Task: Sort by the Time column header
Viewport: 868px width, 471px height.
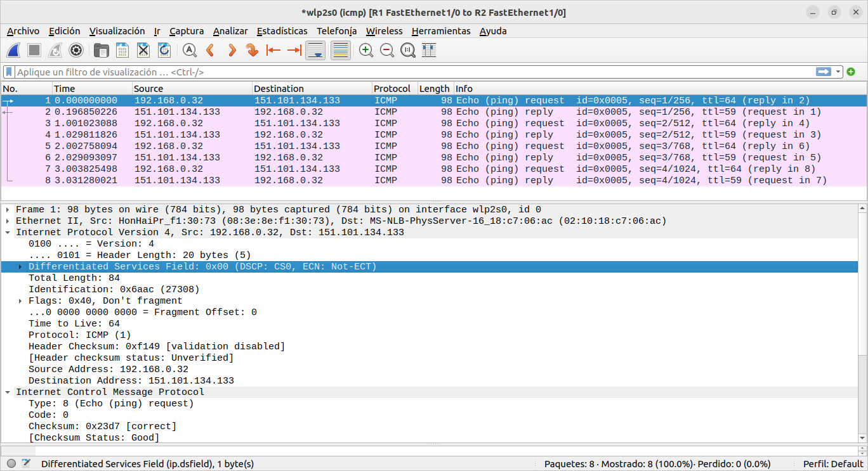Action: click(92, 89)
